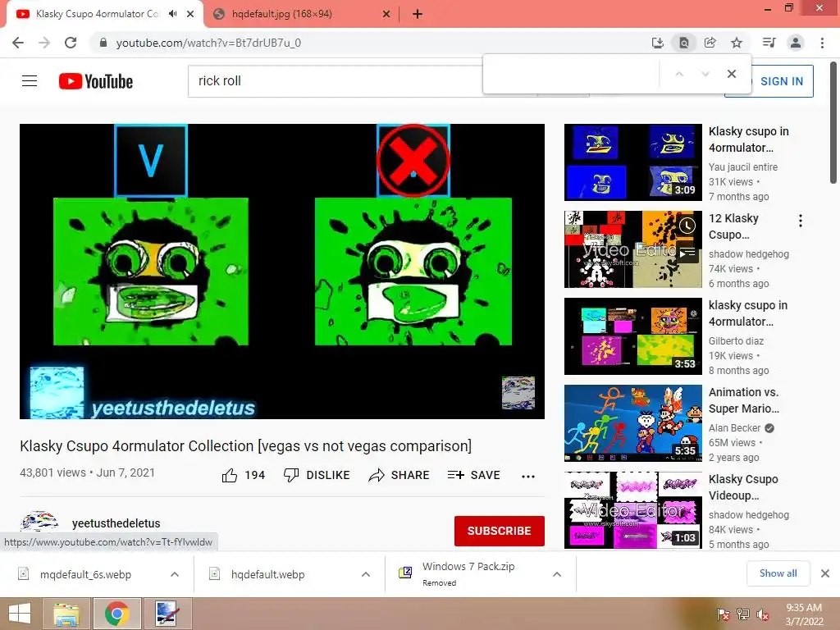
Task: Open a new browser tab
Action: coord(418,15)
